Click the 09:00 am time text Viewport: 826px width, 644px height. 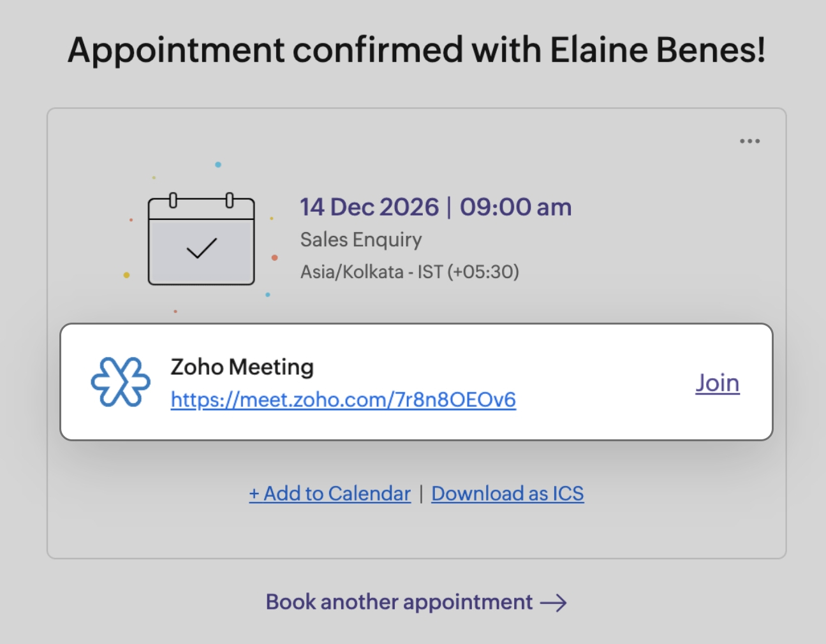[x=515, y=207]
